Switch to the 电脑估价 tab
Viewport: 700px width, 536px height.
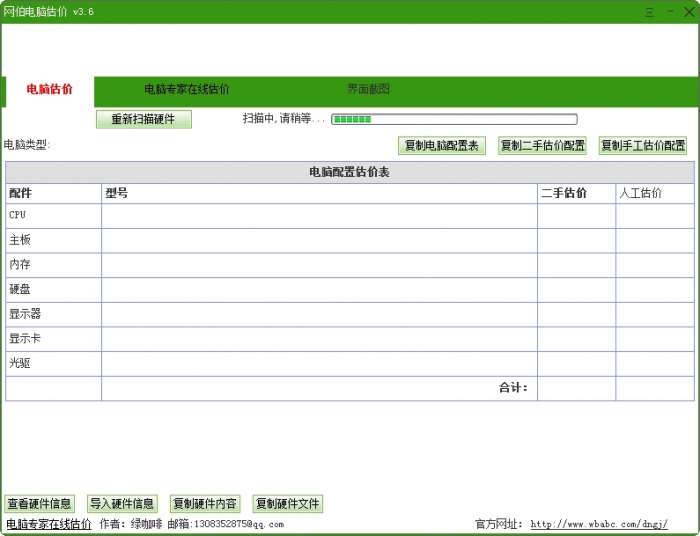point(49,89)
